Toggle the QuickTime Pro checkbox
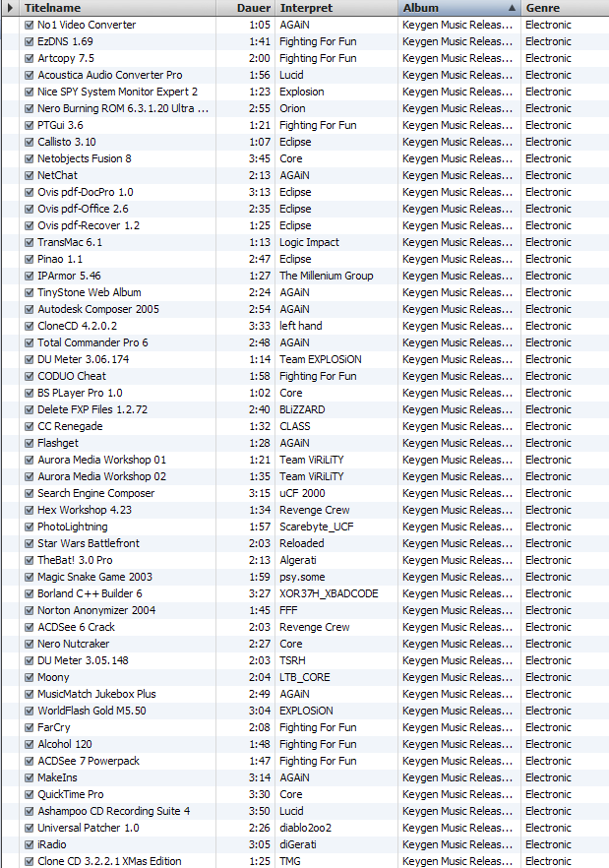The image size is (609, 868). point(29,794)
